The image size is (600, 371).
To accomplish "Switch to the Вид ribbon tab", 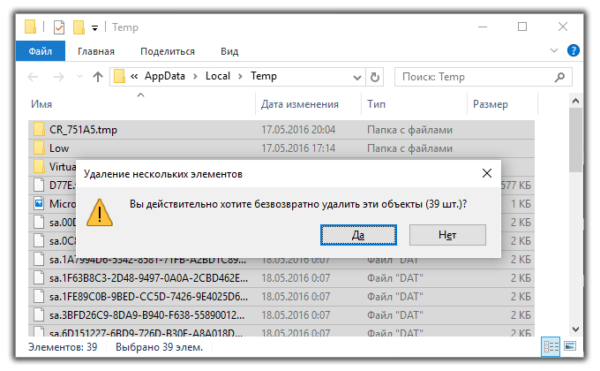I will pos(229,51).
